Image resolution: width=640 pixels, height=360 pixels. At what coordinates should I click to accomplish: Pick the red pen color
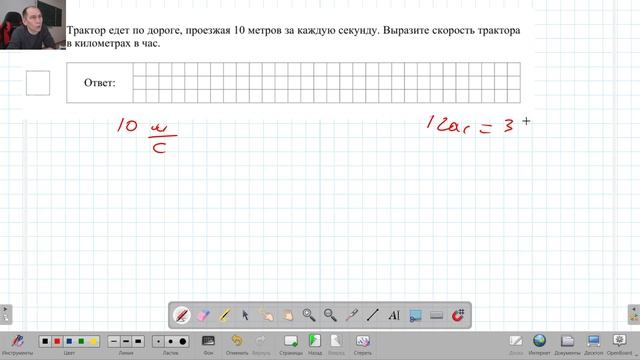(57, 341)
